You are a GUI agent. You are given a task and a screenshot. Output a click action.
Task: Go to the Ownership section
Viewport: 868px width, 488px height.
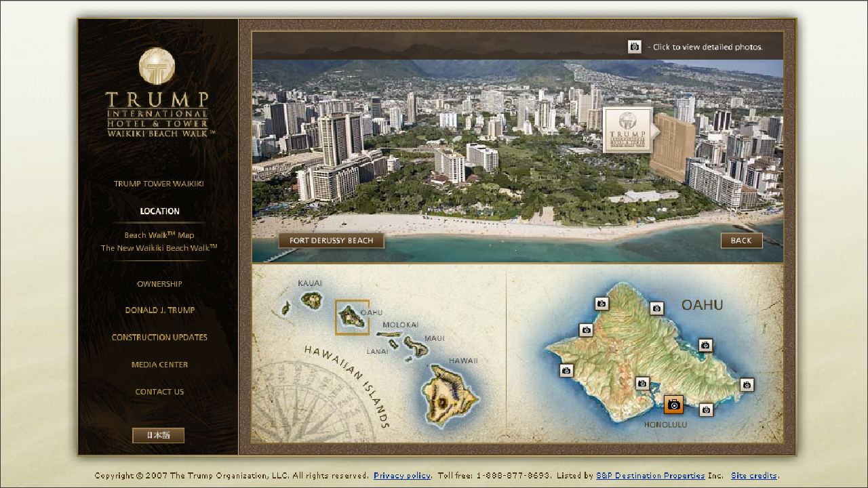[159, 284]
